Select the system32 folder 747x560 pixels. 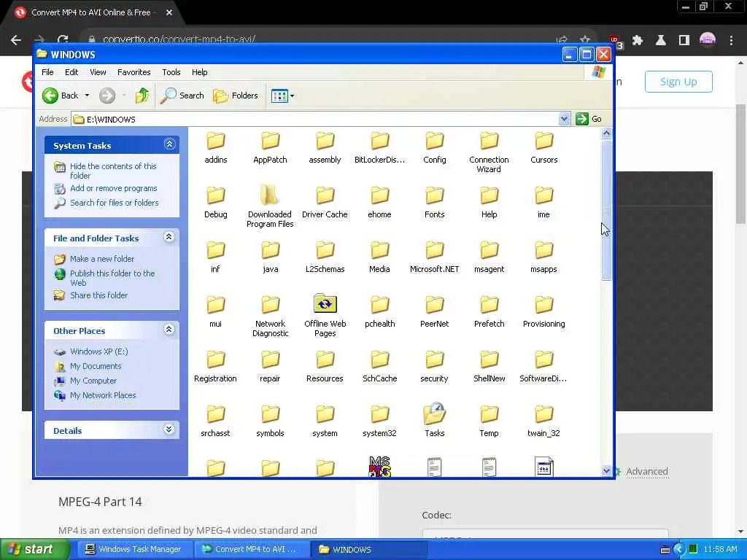[x=379, y=421]
